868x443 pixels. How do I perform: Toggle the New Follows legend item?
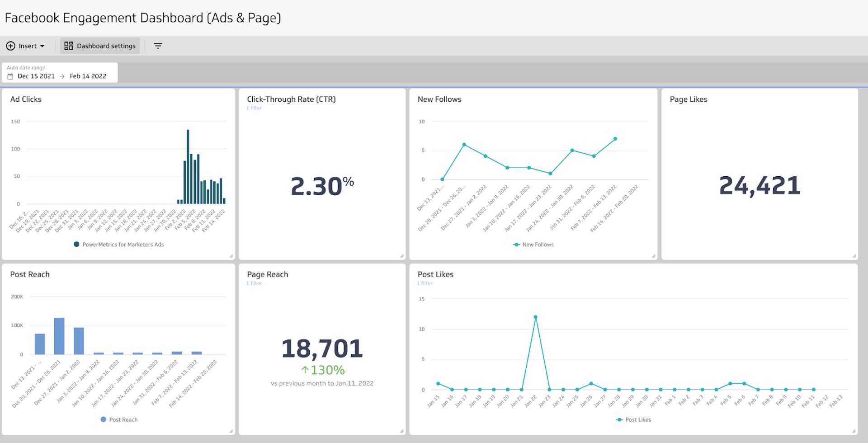pyautogui.click(x=533, y=245)
